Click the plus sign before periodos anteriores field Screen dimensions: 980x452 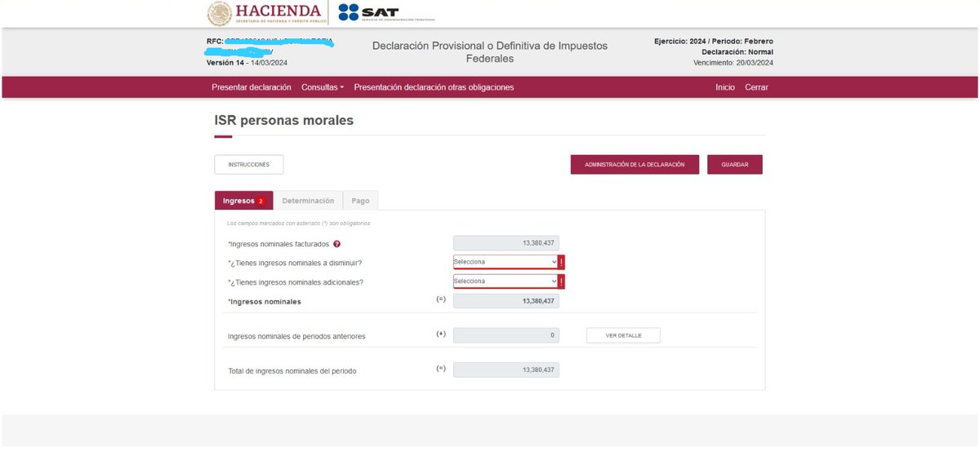pyautogui.click(x=441, y=335)
